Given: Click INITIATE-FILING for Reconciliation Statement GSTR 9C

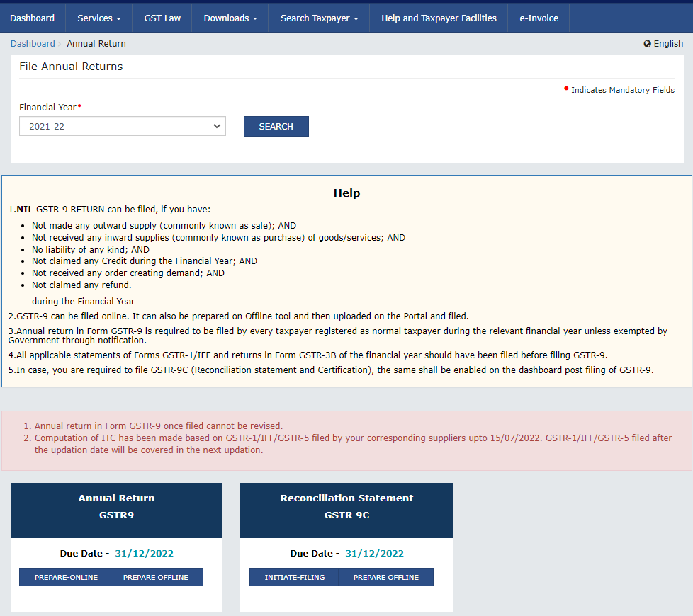Looking at the screenshot, I should 293,577.
